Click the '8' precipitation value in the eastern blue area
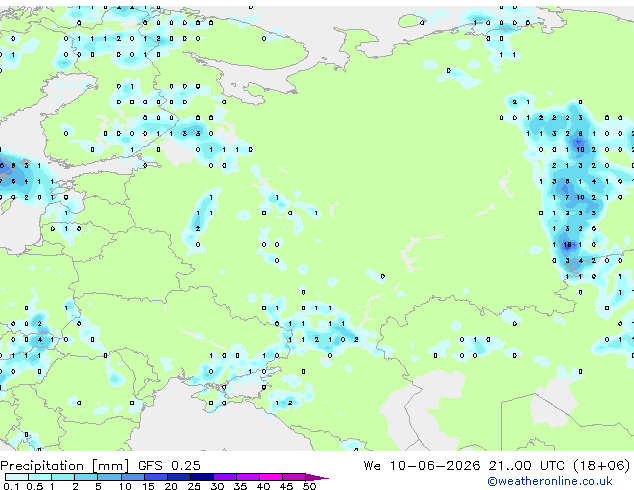This screenshot has height=490, width=634. tap(580, 133)
